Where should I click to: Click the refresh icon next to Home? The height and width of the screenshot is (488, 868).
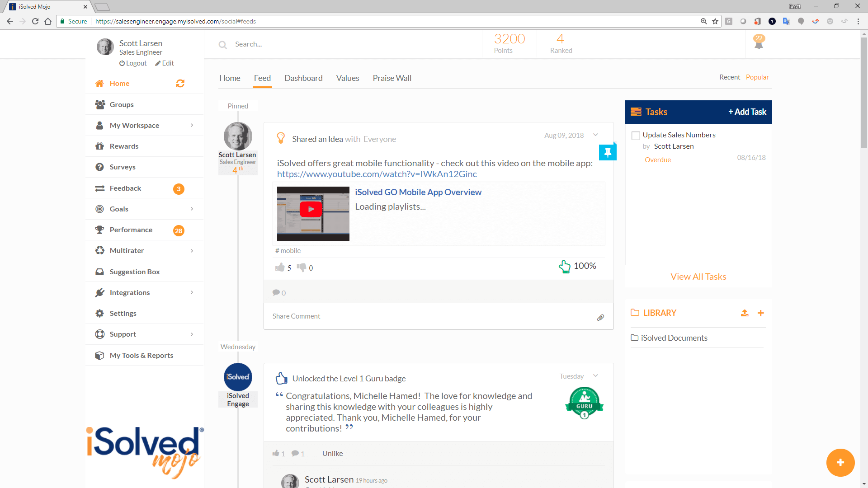tap(180, 84)
